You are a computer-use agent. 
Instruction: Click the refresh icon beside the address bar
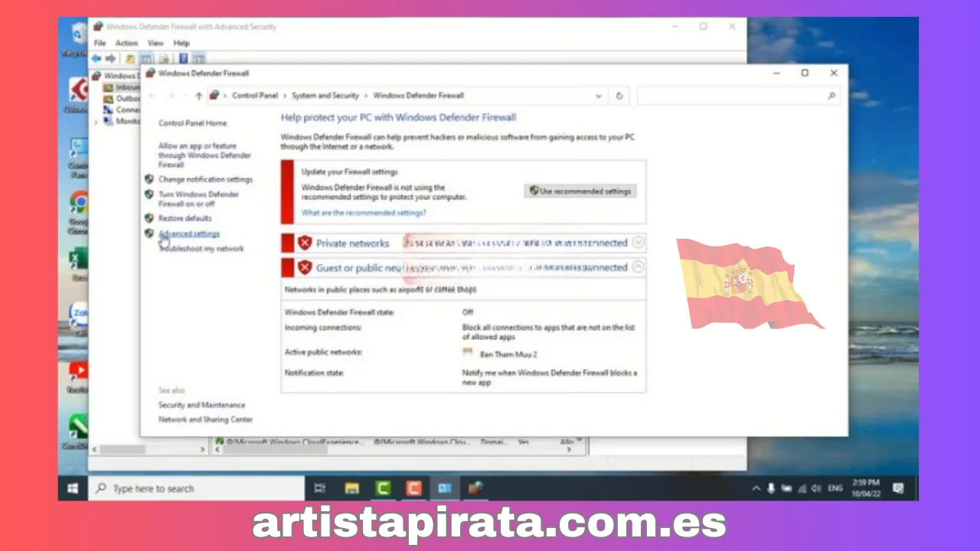pyautogui.click(x=619, y=96)
